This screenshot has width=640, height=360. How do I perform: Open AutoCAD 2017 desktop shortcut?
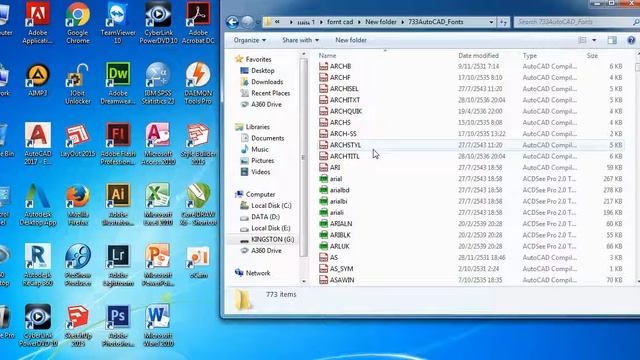coord(38,144)
